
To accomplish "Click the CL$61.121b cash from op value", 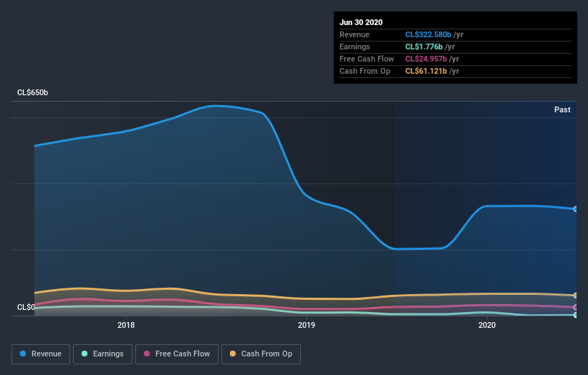I will (426, 71).
